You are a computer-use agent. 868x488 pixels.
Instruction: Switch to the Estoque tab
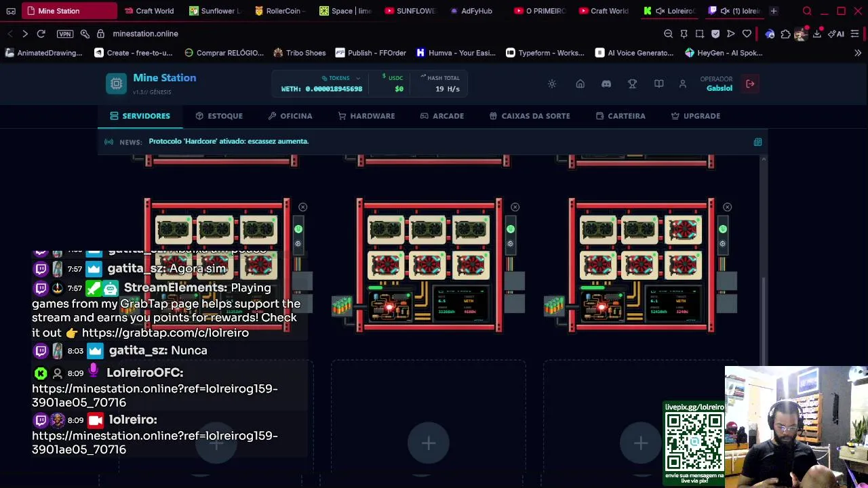pos(219,116)
